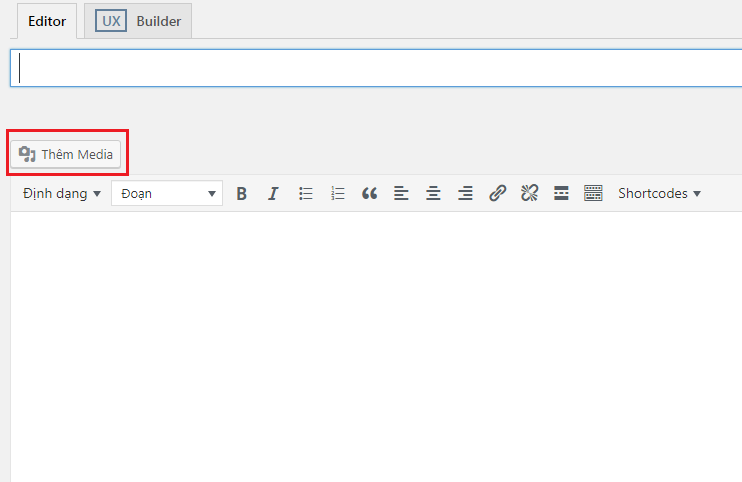Align text to the right
This screenshot has height=482, width=742.
point(465,193)
